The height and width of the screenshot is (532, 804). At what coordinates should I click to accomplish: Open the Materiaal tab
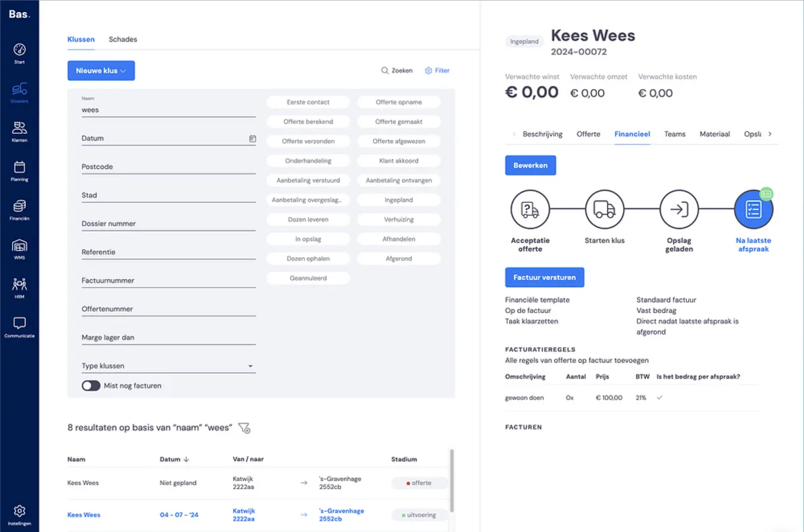715,134
